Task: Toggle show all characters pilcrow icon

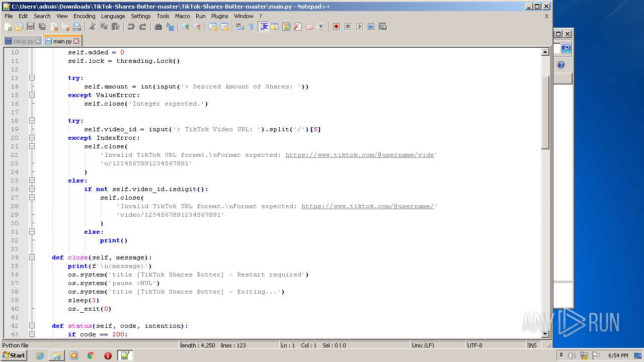Action: click(x=251, y=27)
